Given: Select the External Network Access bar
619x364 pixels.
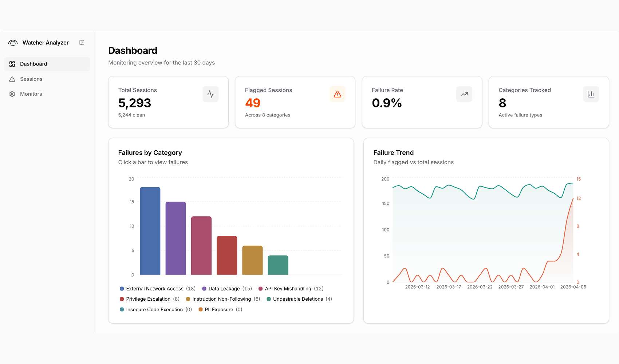Looking at the screenshot, I should click(150, 231).
